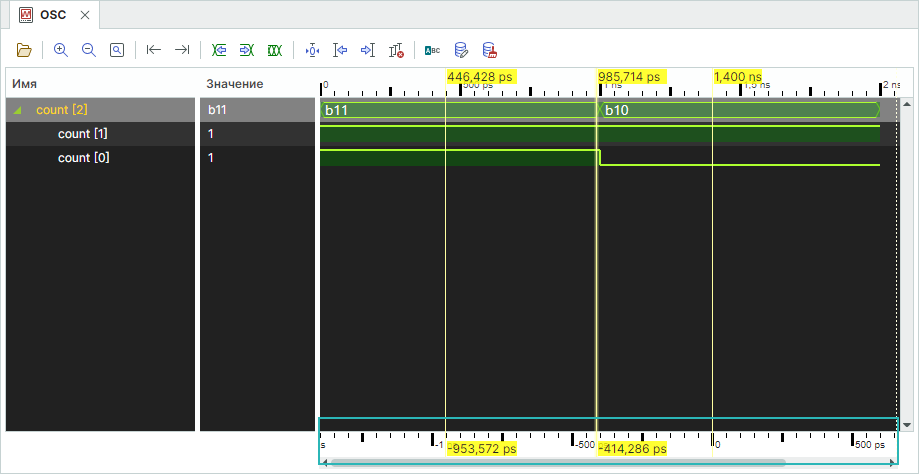Jump to previous signal transition
The height and width of the screenshot is (474, 919).
click(220, 50)
